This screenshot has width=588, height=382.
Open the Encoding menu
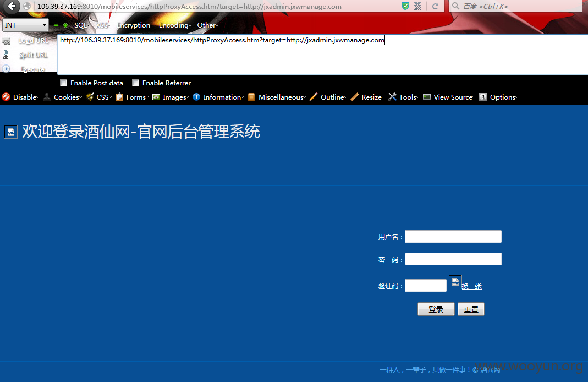pyautogui.click(x=175, y=25)
